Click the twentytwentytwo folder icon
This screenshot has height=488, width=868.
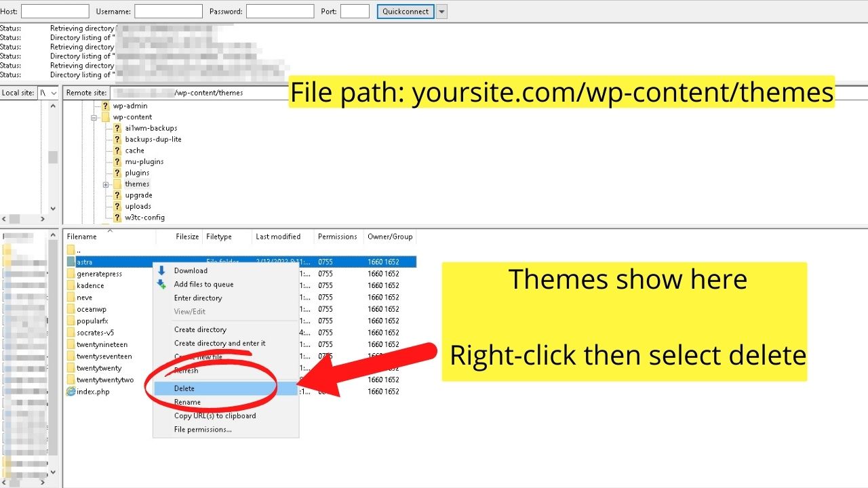(71, 380)
